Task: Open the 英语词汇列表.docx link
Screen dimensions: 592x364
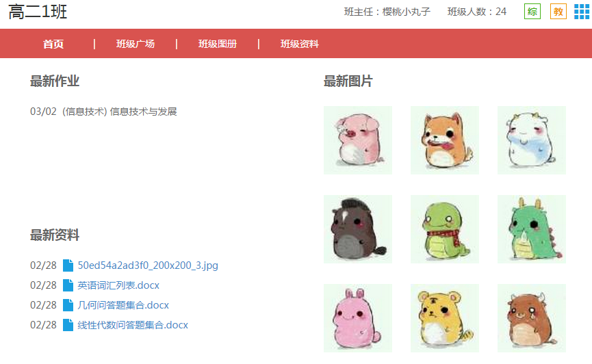Action: tap(118, 285)
